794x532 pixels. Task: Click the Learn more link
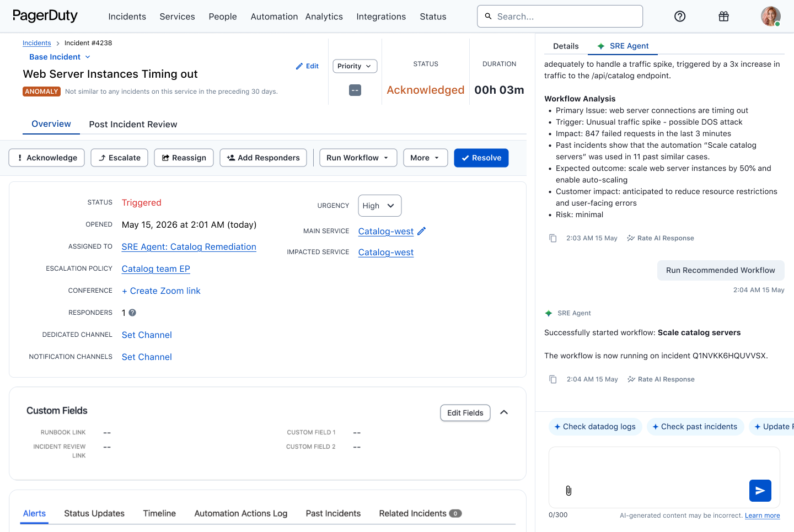point(763,515)
